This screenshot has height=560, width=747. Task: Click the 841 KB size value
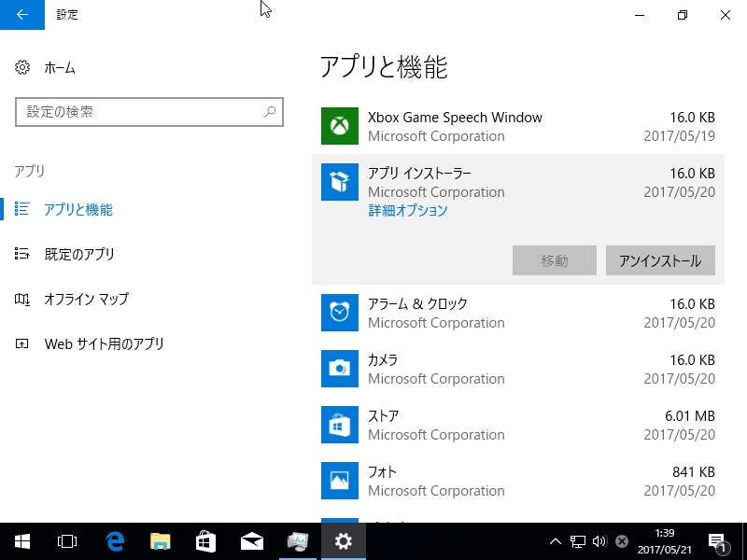tap(694, 472)
